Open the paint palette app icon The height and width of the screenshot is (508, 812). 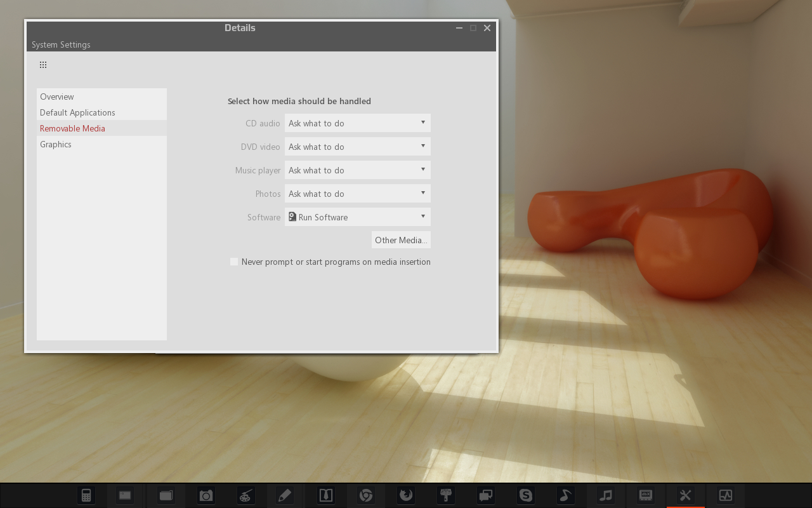[x=246, y=495]
